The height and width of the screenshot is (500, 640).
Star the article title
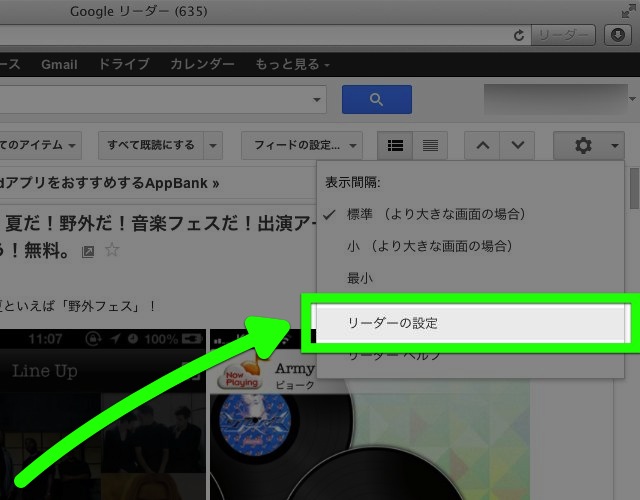pos(112,249)
